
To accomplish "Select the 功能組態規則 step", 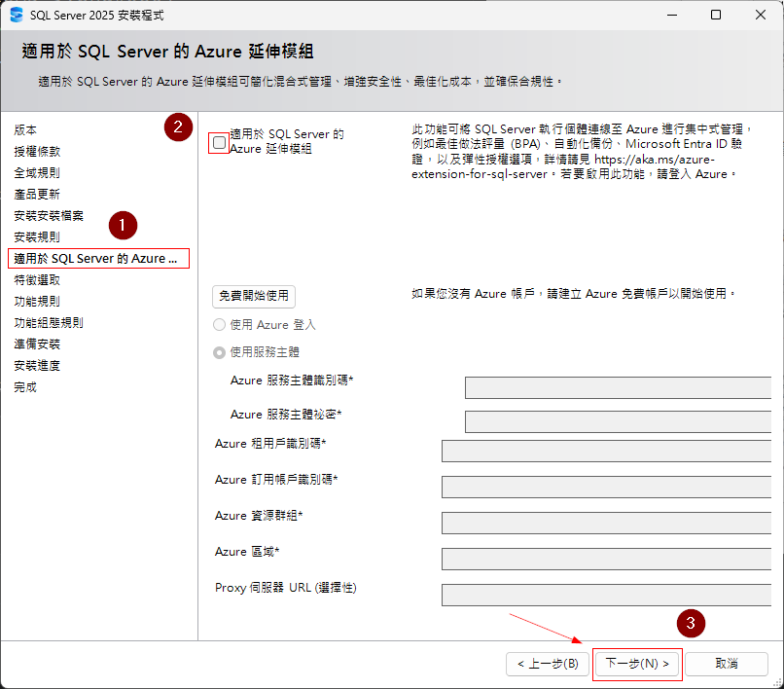I will (49, 323).
